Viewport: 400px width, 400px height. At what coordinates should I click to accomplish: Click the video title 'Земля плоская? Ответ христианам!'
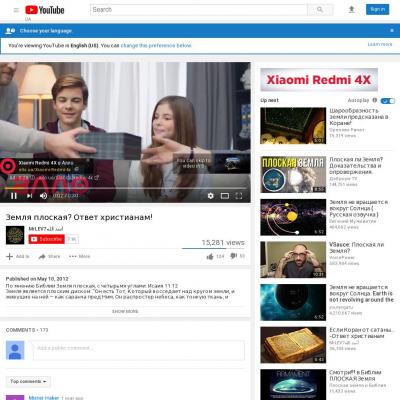[x=79, y=217]
